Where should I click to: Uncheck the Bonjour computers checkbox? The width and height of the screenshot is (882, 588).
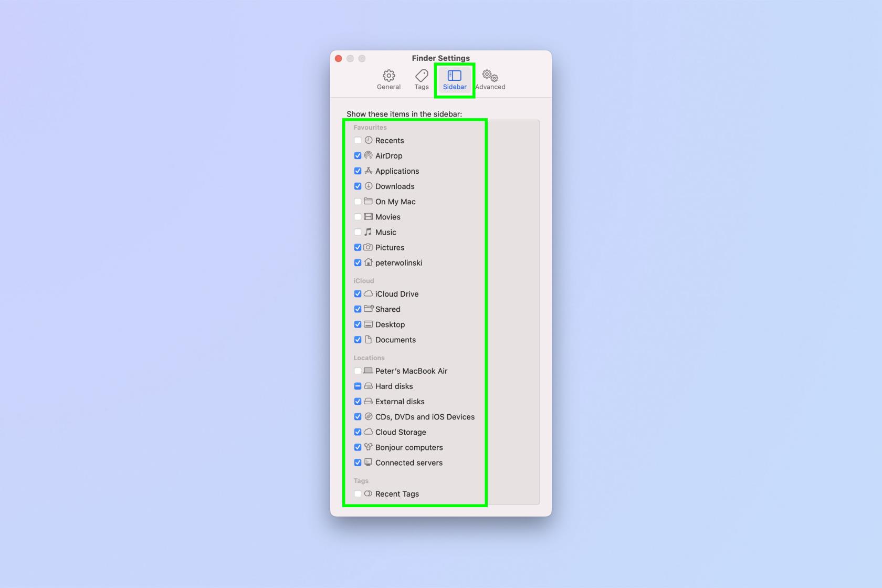pos(358,447)
